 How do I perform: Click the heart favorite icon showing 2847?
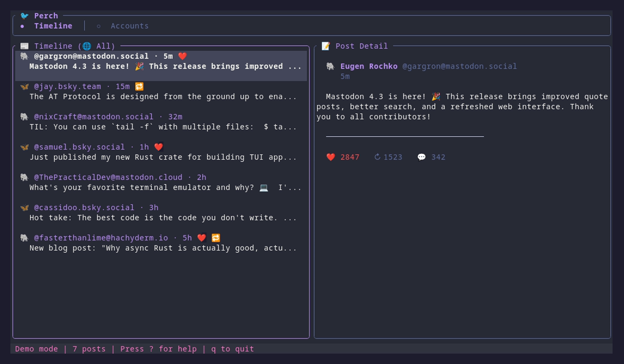click(331, 157)
